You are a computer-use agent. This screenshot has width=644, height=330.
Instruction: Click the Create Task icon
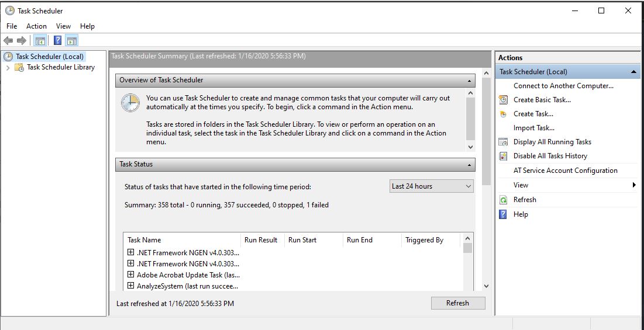[x=503, y=114]
